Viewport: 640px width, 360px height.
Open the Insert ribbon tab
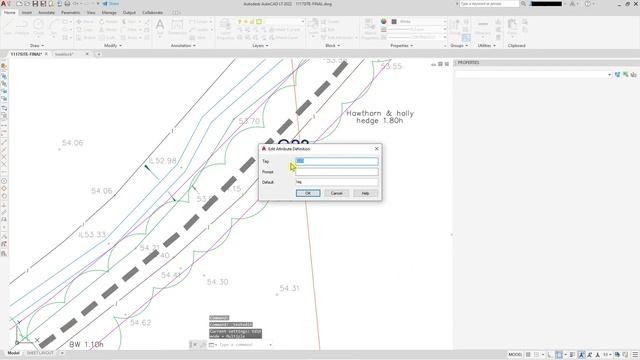pos(27,13)
